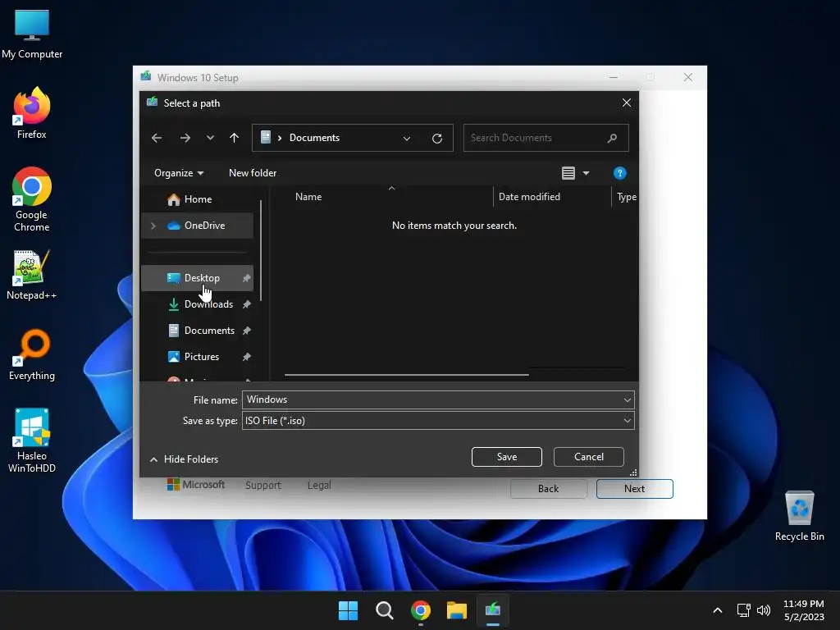Expand the File name dropdown

628,399
